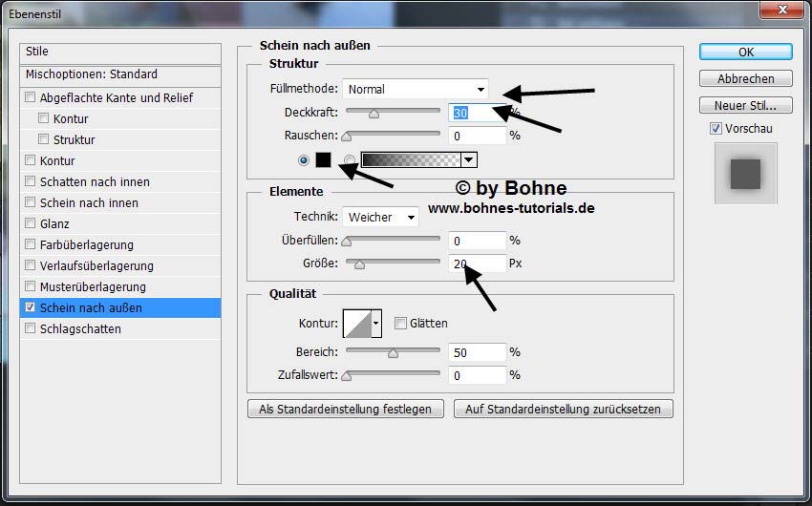This screenshot has width=812, height=506.
Task: Expand the gradient picker dropdown arrow
Action: [469, 160]
